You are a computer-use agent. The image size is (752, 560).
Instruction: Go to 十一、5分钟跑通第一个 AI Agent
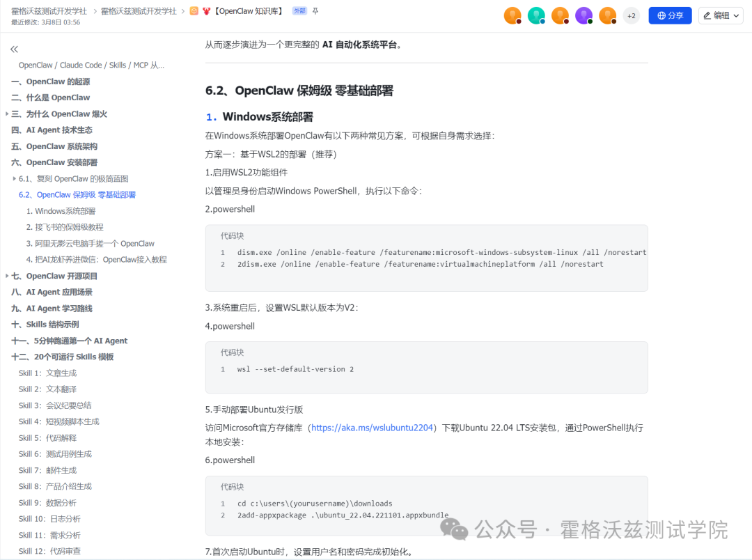pyautogui.click(x=70, y=341)
